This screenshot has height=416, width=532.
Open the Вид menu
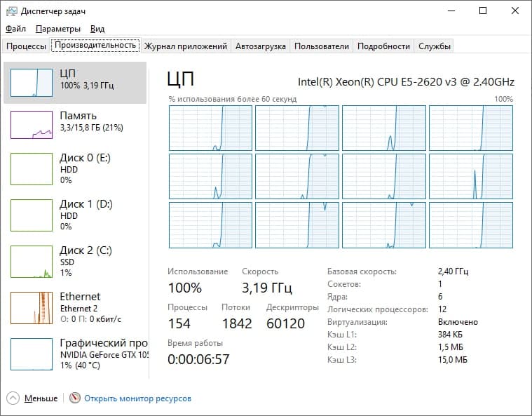click(x=97, y=29)
